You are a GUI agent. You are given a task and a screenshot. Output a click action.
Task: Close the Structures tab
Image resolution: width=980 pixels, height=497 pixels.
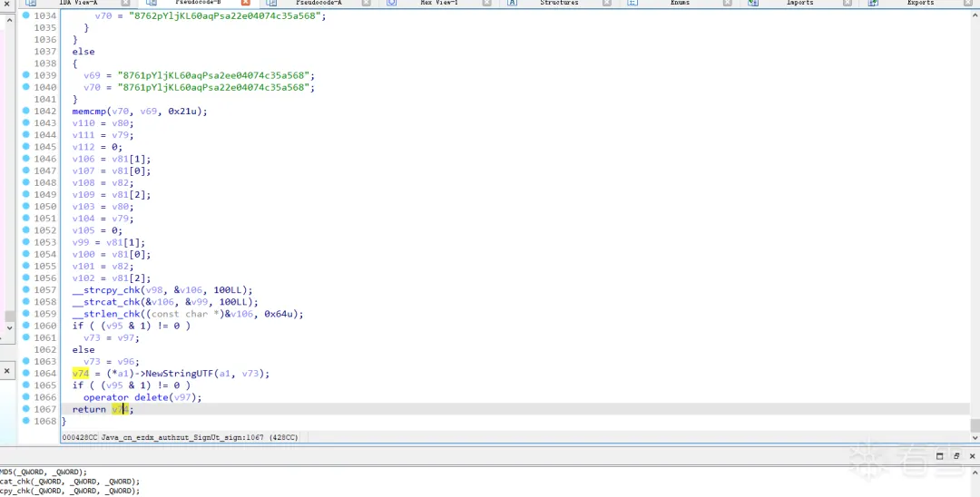click(x=607, y=3)
